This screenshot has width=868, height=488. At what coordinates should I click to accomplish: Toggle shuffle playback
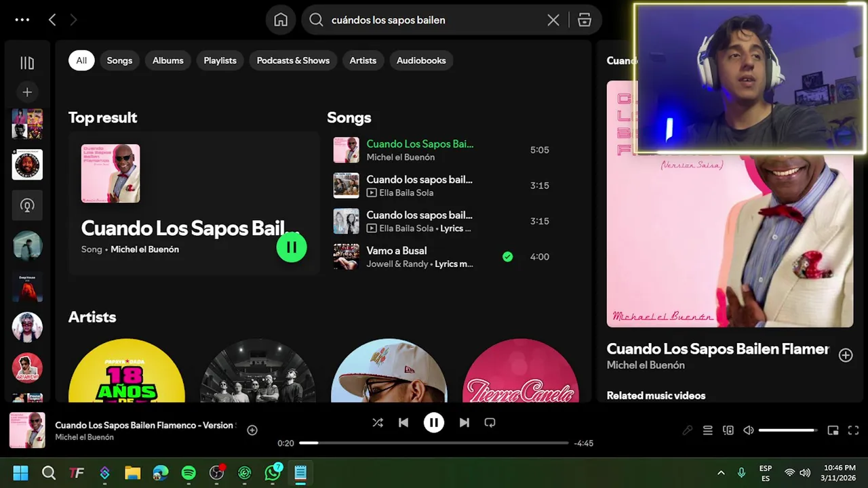(378, 422)
